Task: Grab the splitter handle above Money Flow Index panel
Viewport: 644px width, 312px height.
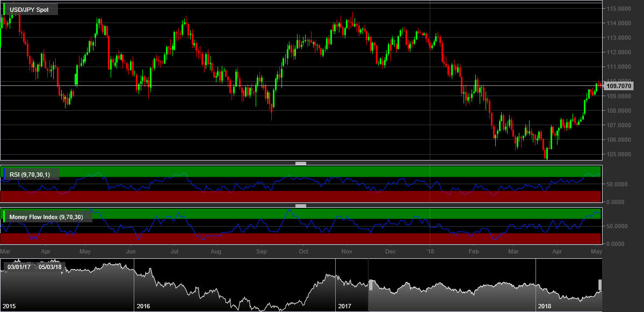Action: tap(301, 206)
